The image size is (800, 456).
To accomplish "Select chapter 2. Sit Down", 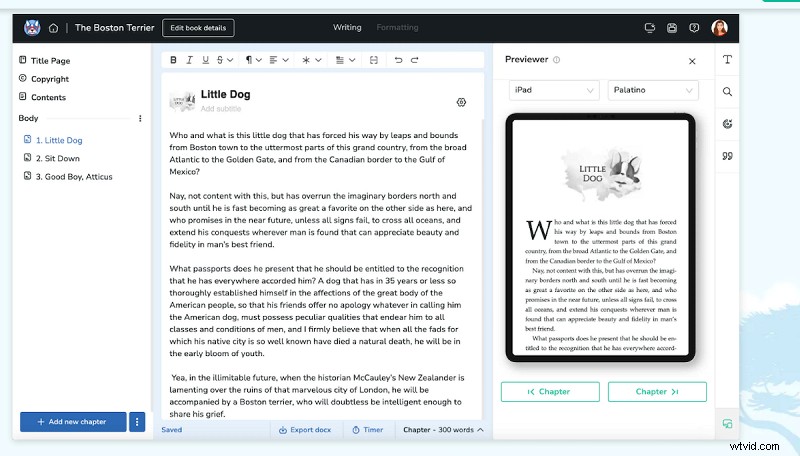I will click(52, 159).
